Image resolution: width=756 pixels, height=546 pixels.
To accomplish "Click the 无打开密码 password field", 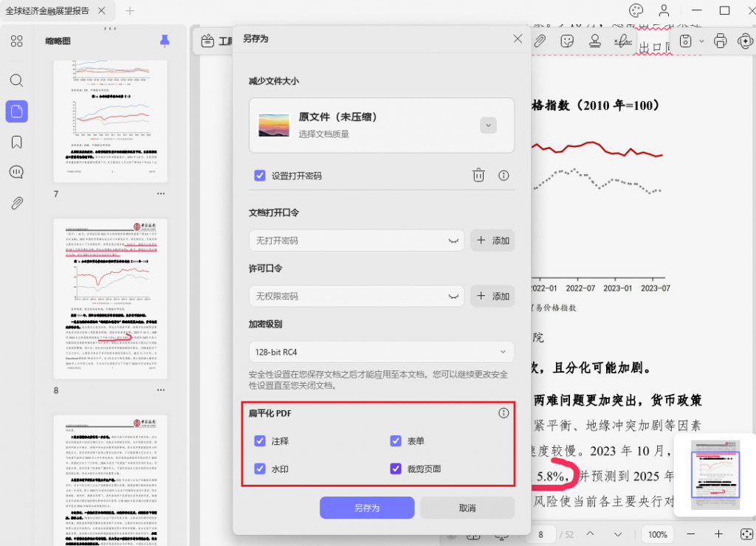I will coord(357,241).
